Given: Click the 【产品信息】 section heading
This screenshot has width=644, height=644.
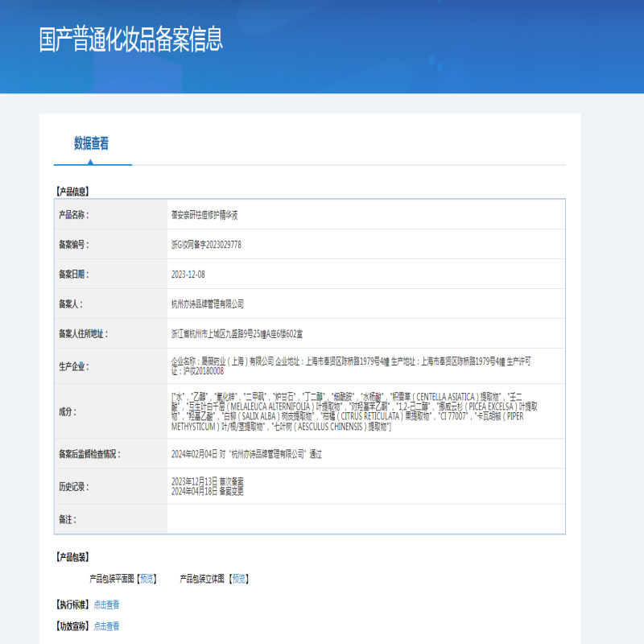Looking at the screenshot, I should pyautogui.click(x=74, y=191).
